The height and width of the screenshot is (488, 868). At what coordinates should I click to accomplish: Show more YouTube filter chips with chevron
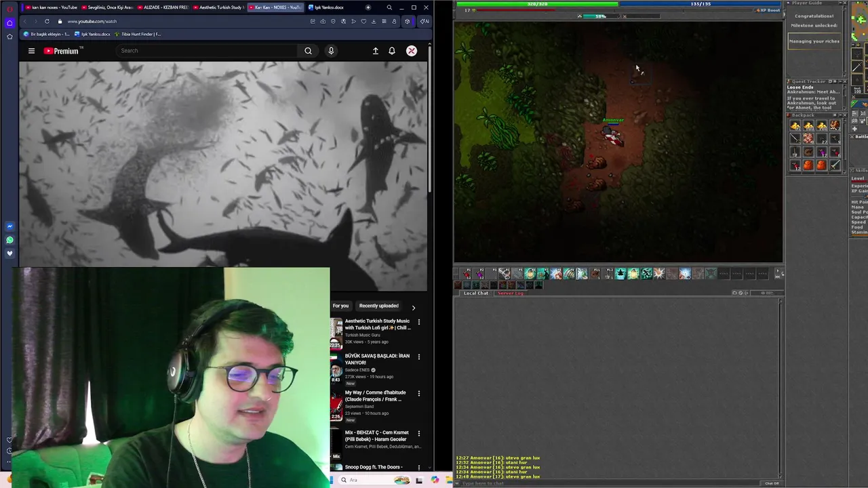[x=414, y=308]
